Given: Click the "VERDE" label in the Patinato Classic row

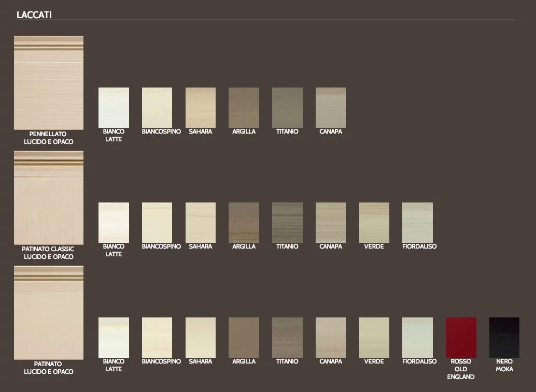Looking at the screenshot, I should point(374,246).
